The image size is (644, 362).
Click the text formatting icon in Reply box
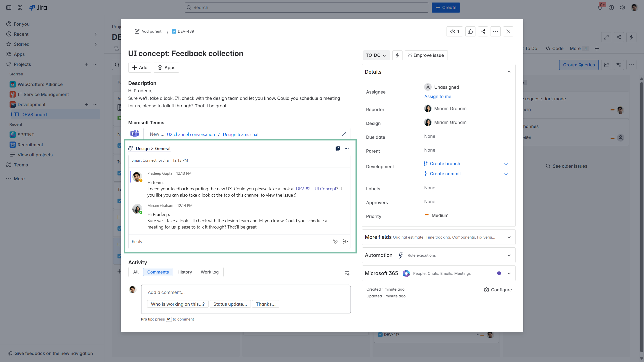coord(335,242)
